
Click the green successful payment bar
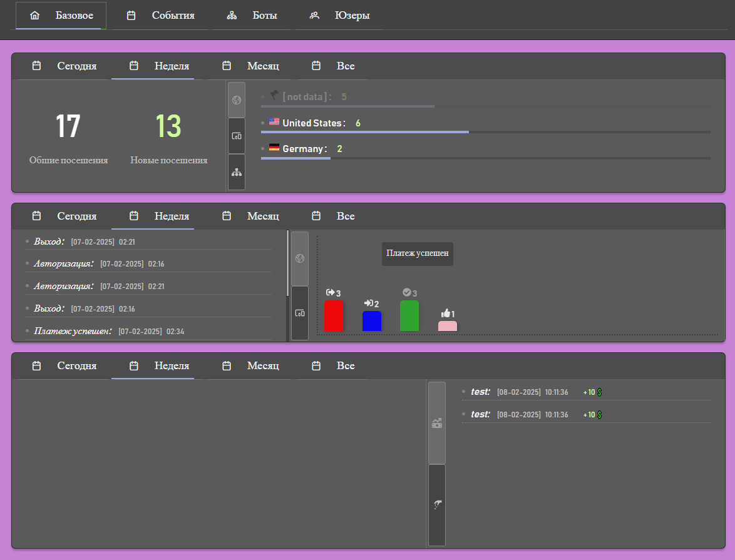409,316
